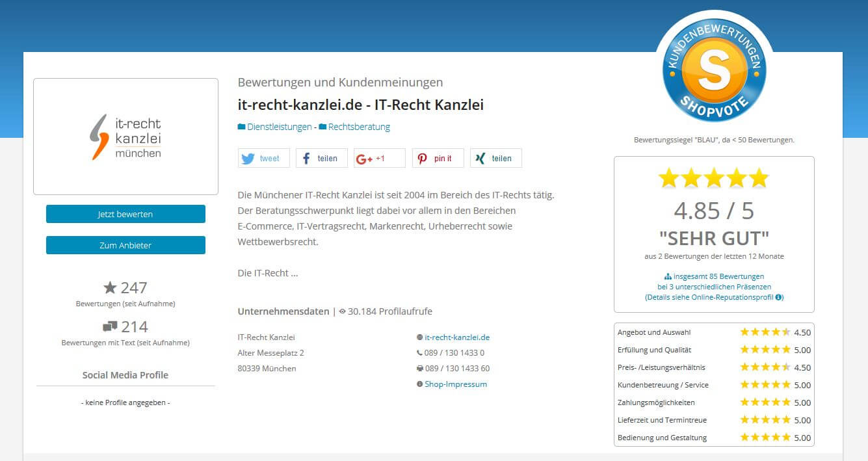Viewport: 868px width, 461px height.
Task: Click the insgesamt 85 Bewertungen link
Action: 718,276
